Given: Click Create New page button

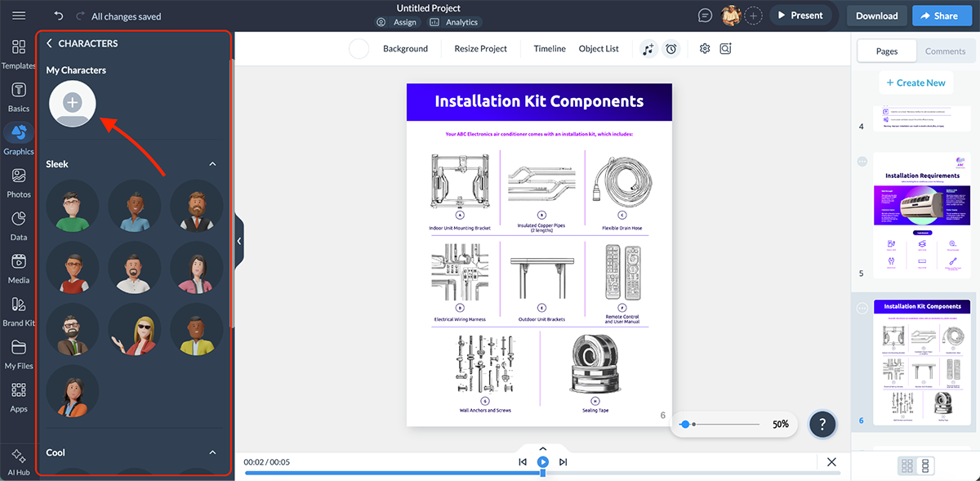Looking at the screenshot, I should click(x=915, y=82).
